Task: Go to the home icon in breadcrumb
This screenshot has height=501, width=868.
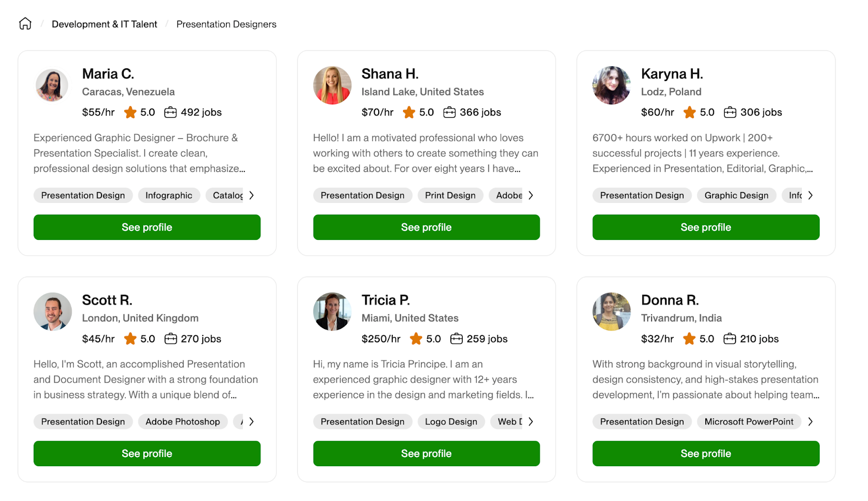Action: pos(25,24)
